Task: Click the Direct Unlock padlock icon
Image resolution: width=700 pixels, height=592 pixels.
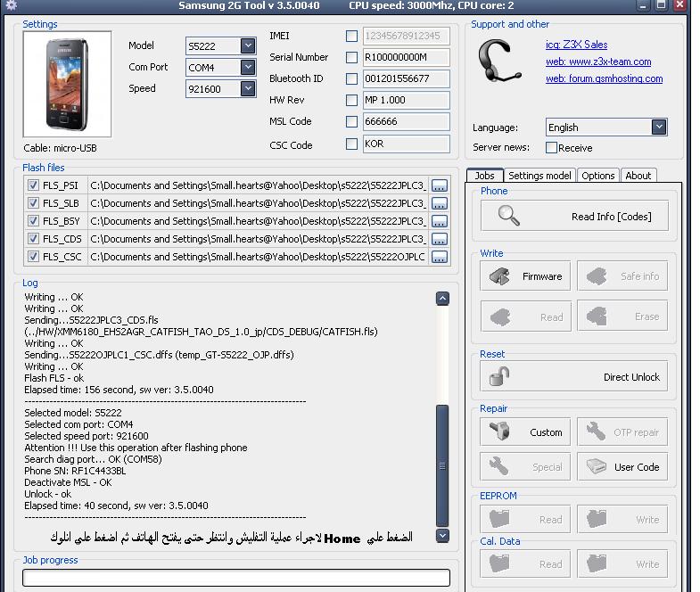Action: pos(499,376)
